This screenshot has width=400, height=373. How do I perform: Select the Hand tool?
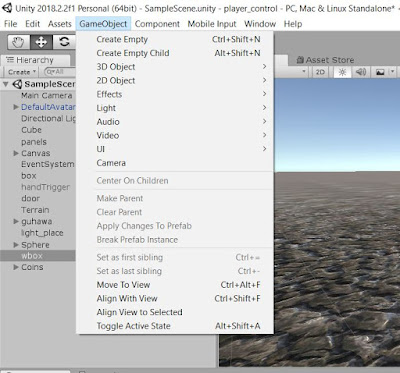click(18, 42)
